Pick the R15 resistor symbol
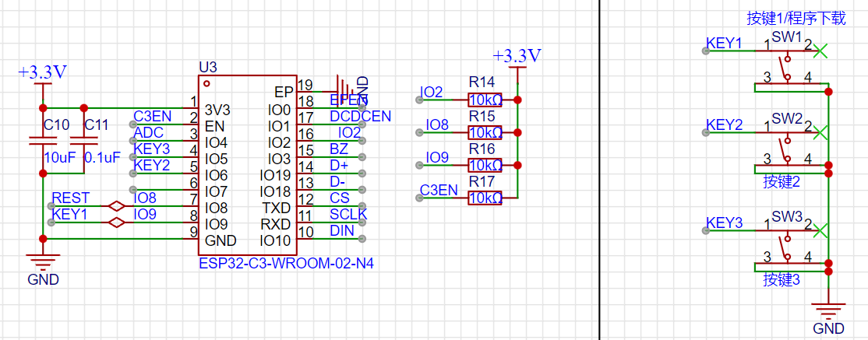Screen dimensions: 868x340 pos(485,133)
